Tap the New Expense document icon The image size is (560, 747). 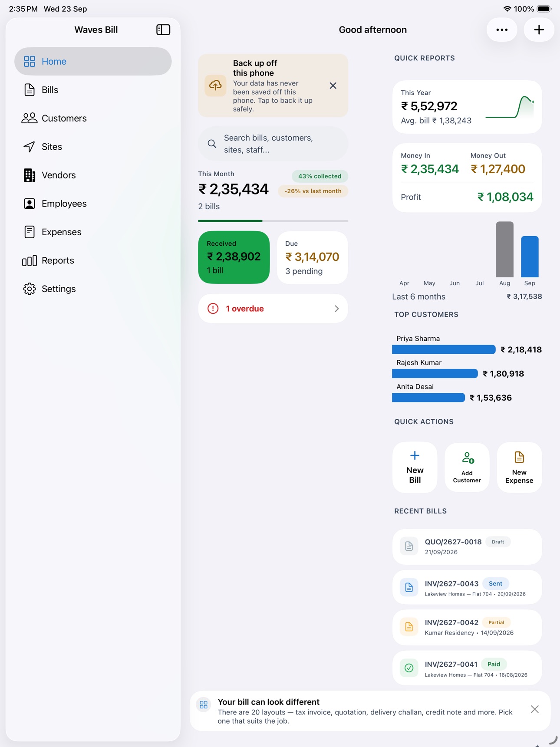tap(519, 457)
